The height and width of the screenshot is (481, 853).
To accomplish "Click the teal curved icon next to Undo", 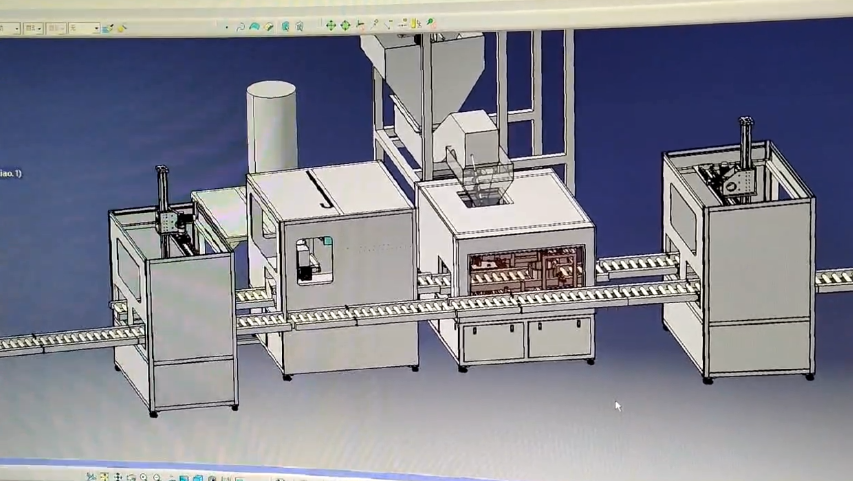I will [255, 27].
